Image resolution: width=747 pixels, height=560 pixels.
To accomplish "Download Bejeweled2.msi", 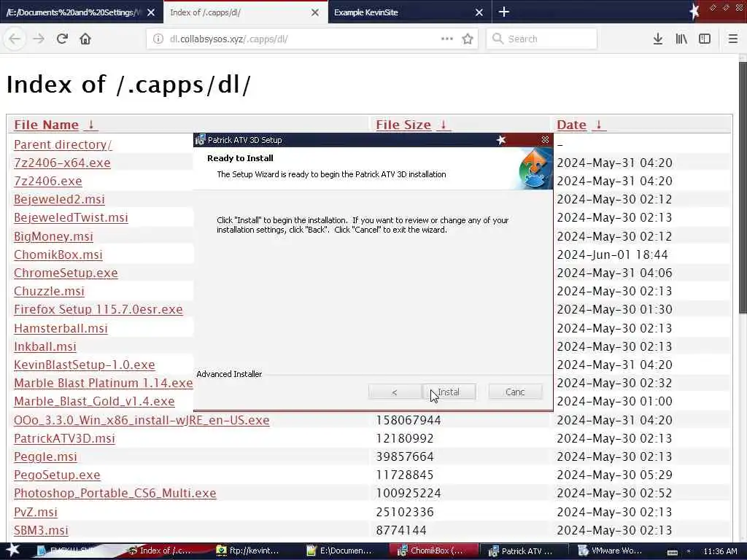I will (x=59, y=199).
